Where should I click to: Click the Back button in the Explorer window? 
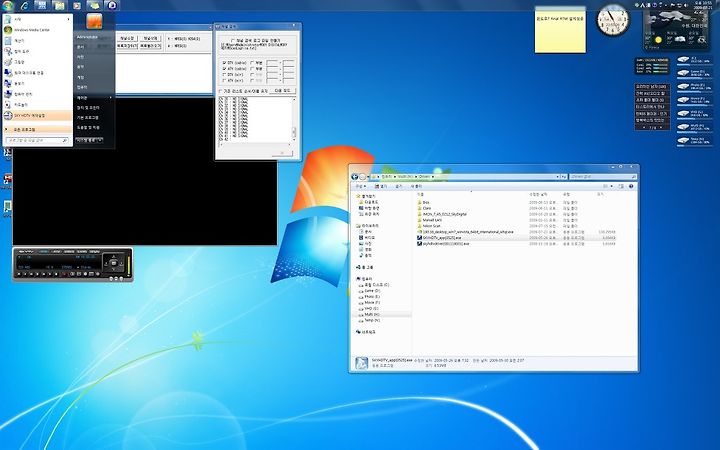coord(354,177)
